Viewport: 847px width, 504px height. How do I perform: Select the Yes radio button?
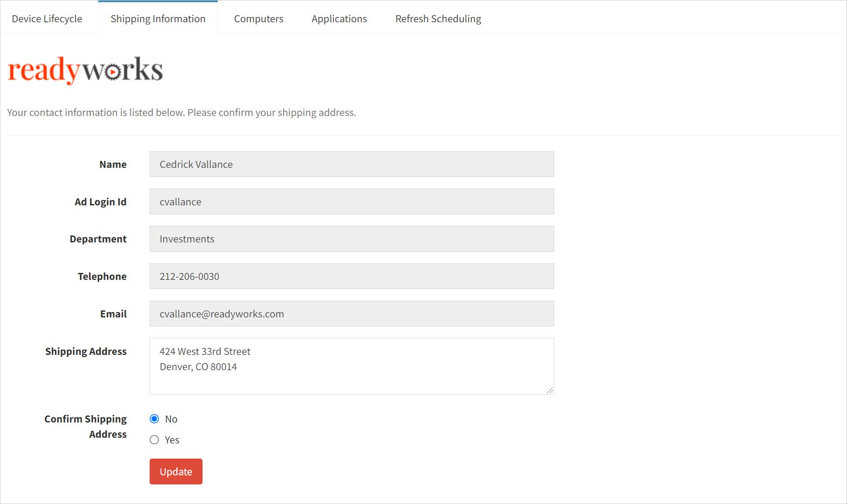point(154,440)
